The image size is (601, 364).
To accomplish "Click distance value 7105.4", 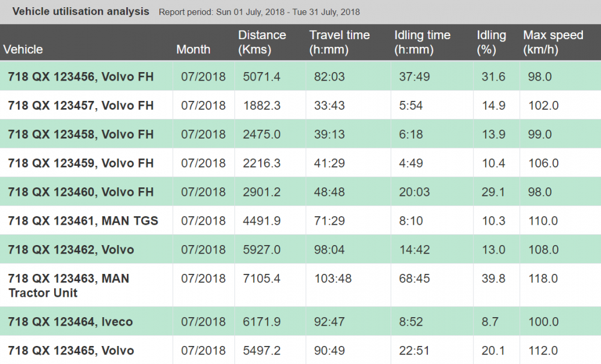I will pyautogui.click(x=262, y=279).
